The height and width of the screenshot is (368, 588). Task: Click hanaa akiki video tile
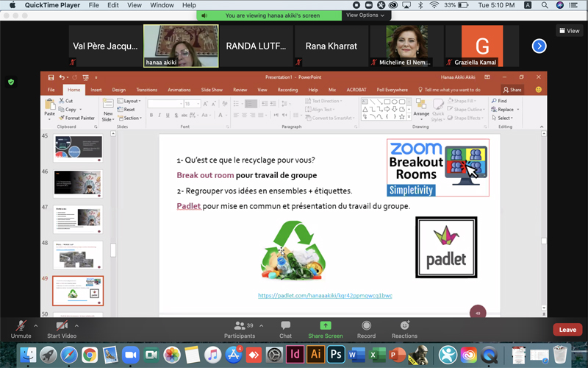[x=181, y=46]
